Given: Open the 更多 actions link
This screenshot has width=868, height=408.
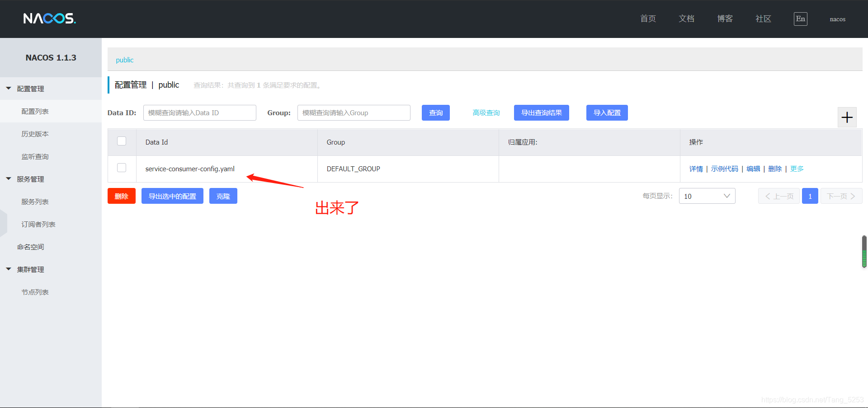Looking at the screenshot, I should [x=797, y=169].
